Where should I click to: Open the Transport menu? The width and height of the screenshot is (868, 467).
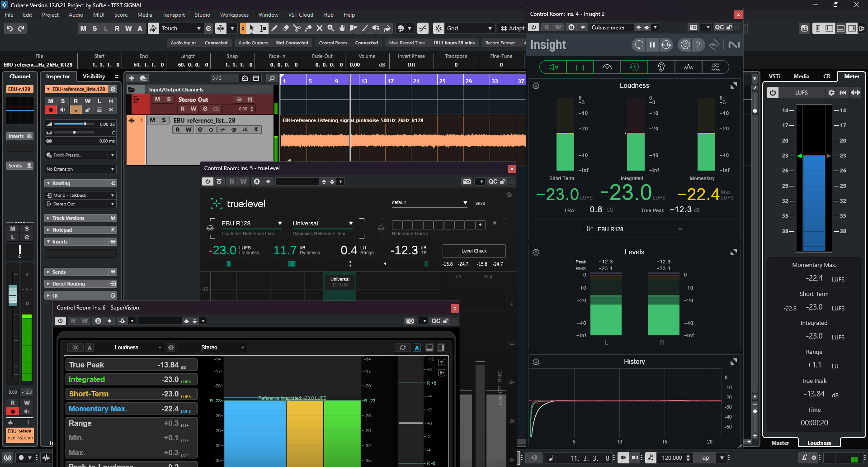pyautogui.click(x=174, y=15)
